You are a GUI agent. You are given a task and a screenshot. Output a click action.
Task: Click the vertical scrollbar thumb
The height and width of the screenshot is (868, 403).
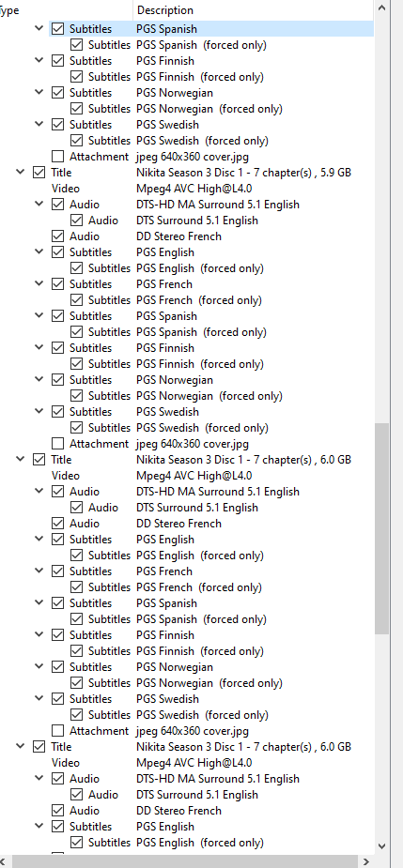click(x=382, y=528)
